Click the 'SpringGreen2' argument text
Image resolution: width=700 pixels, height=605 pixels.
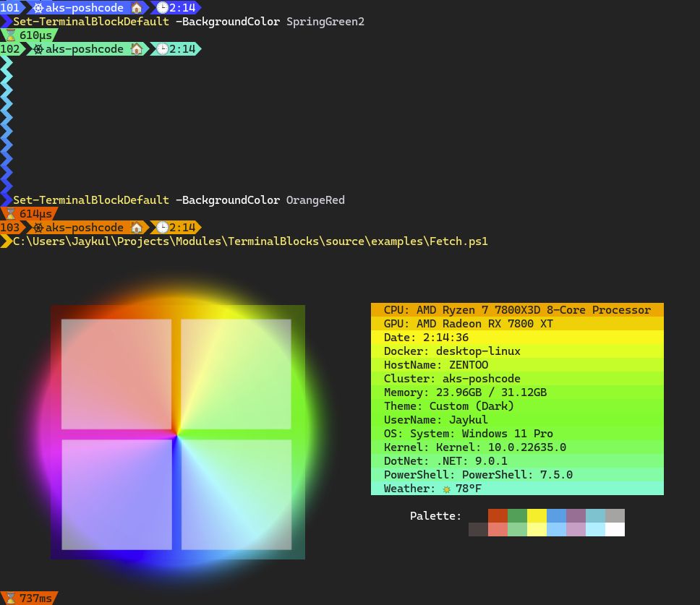(x=325, y=22)
